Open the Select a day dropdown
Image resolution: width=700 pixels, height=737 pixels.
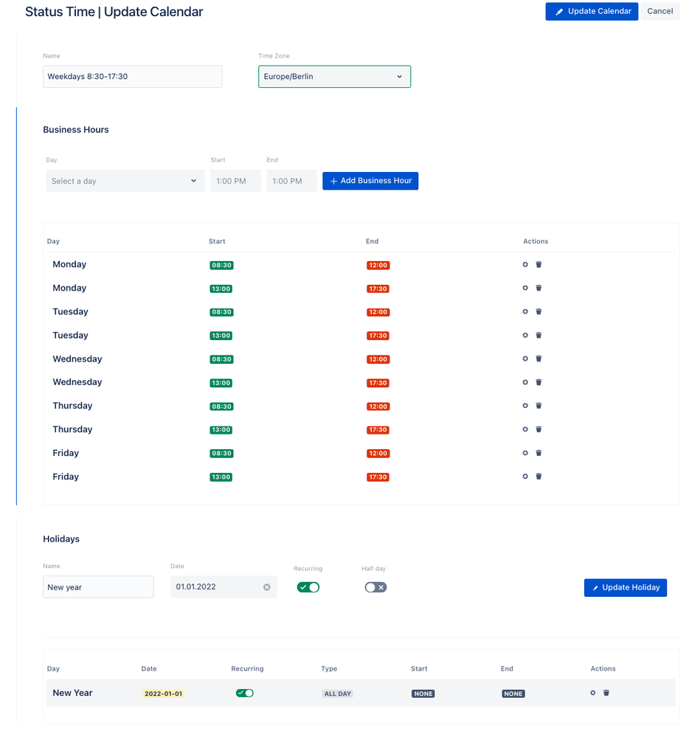[x=125, y=181]
